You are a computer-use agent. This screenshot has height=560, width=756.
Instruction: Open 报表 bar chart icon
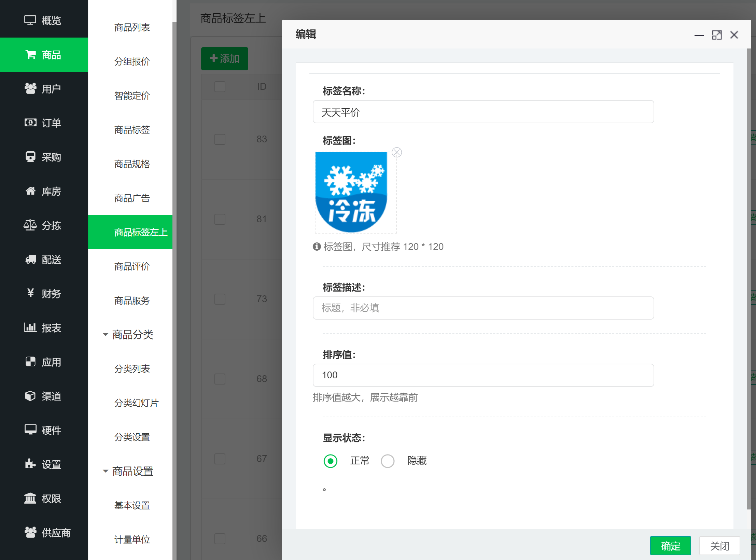pos(30,327)
